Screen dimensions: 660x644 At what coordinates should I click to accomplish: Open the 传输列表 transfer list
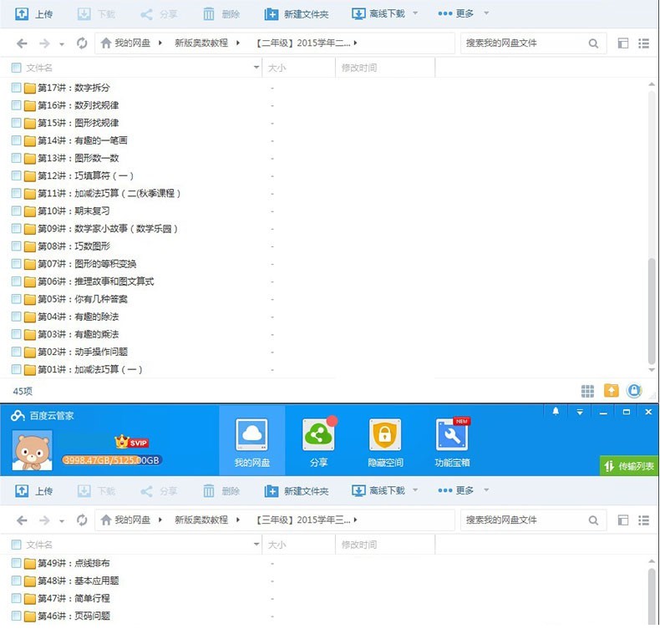point(629,466)
